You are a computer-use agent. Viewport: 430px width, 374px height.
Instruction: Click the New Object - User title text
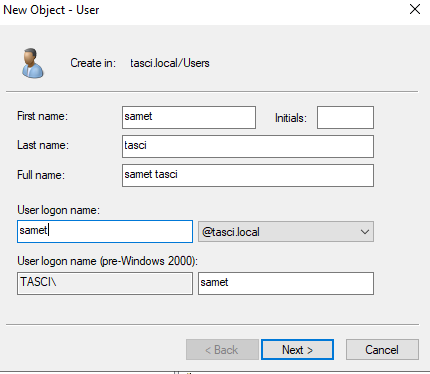point(51,10)
